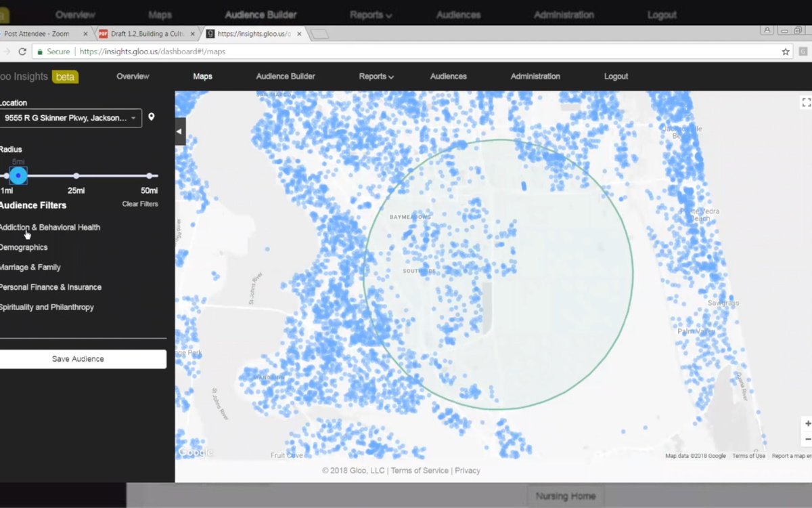This screenshot has height=508, width=812.
Task: Click the browser forward arrow
Action: 7,51
